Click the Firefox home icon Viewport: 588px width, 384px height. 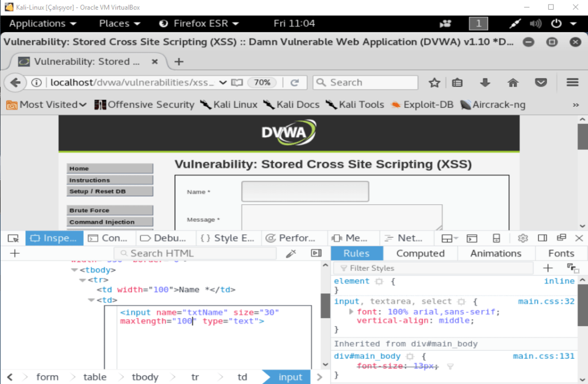coord(513,83)
